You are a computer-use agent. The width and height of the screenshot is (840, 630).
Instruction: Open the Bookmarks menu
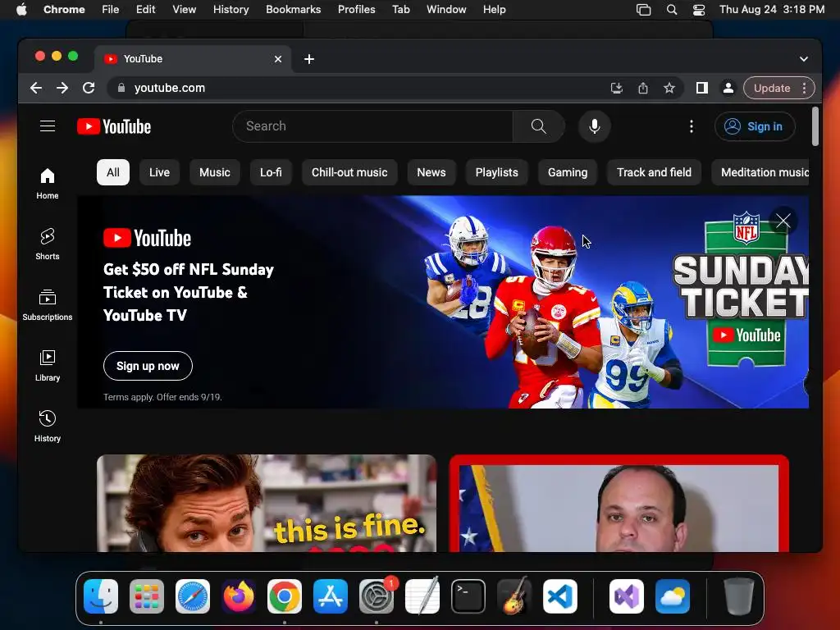[293, 9]
